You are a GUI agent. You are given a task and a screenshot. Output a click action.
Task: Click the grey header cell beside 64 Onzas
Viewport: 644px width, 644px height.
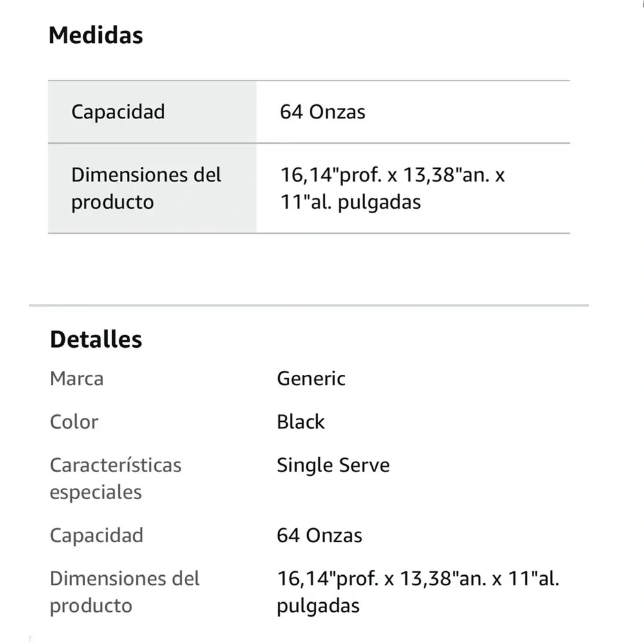[x=152, y=112]
